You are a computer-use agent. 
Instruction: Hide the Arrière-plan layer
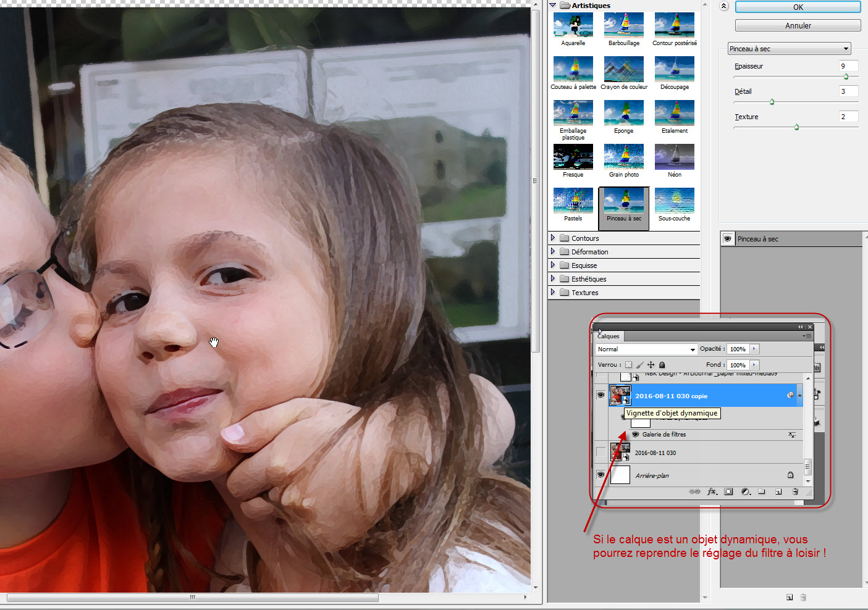tap(600, 475)
